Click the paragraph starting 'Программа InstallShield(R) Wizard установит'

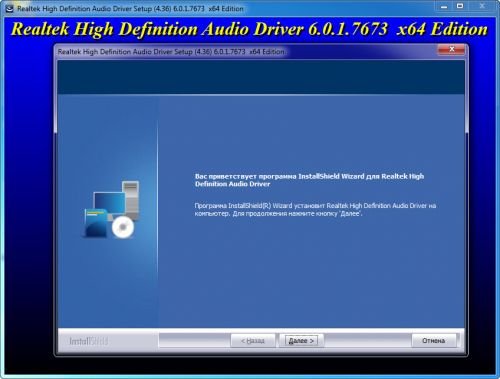point(315,210)
